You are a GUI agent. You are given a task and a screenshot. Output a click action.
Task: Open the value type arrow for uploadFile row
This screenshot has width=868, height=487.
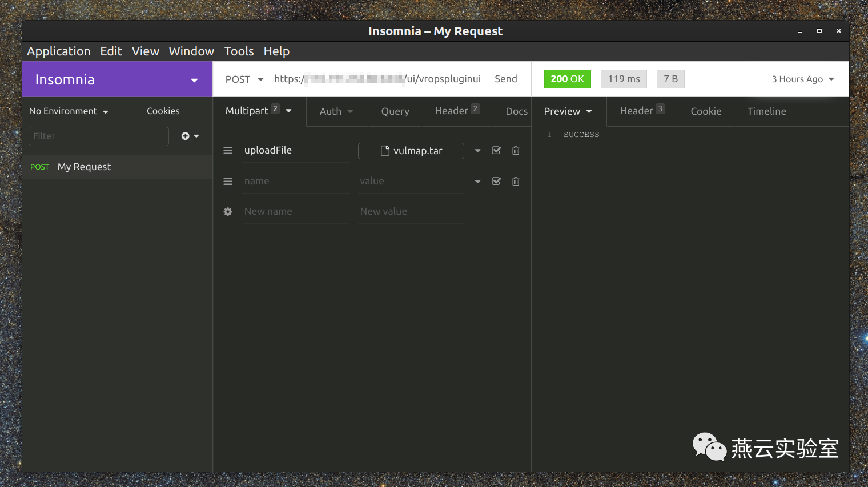point(477,151)
